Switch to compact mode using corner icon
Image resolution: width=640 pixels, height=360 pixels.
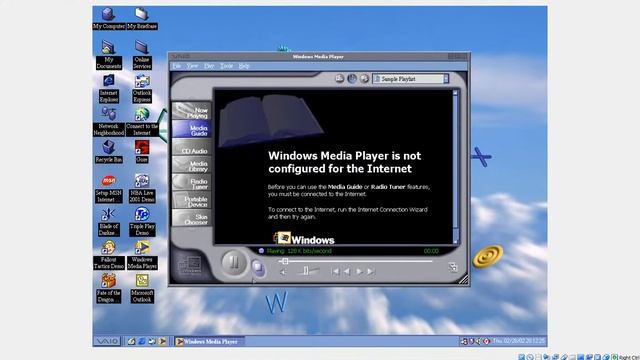453,267
